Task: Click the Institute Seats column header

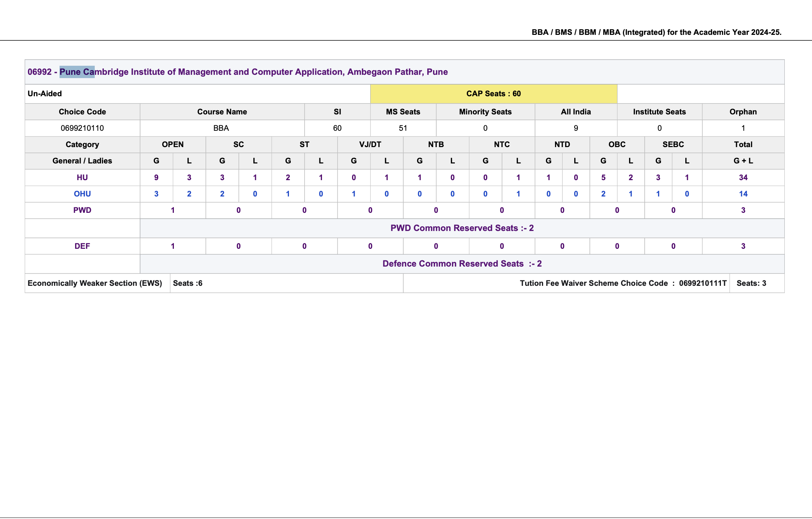Action: (660, 112)
